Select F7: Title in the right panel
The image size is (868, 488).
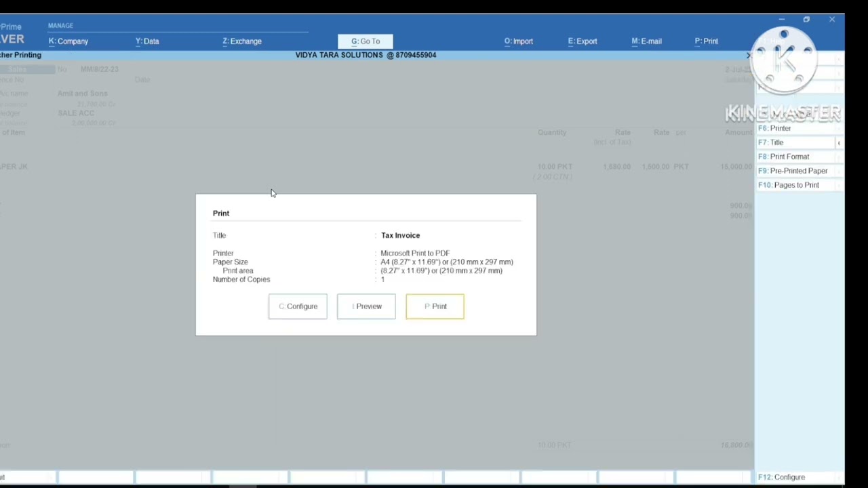click(795, 142)
